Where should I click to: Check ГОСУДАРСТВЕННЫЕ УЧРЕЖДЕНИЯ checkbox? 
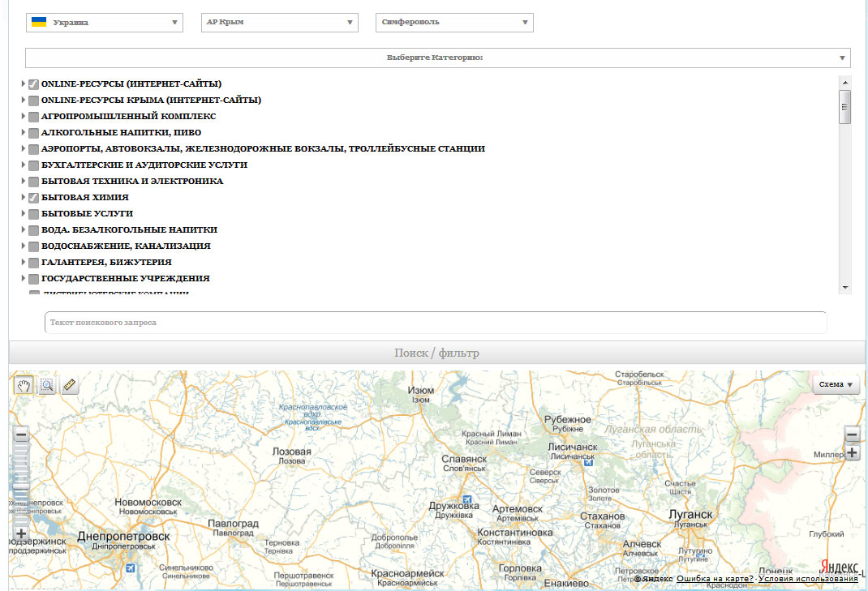[x=34, y=278]
